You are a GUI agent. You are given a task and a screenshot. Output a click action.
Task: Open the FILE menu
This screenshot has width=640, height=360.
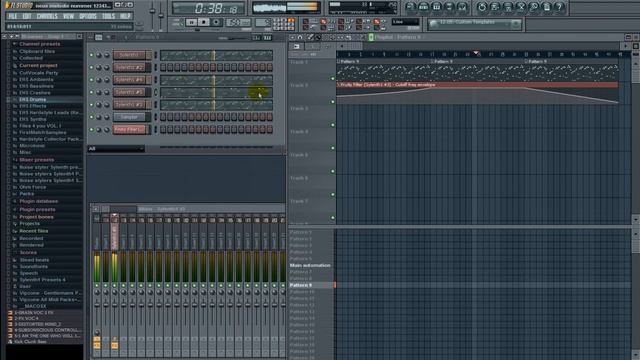(13, 16)
